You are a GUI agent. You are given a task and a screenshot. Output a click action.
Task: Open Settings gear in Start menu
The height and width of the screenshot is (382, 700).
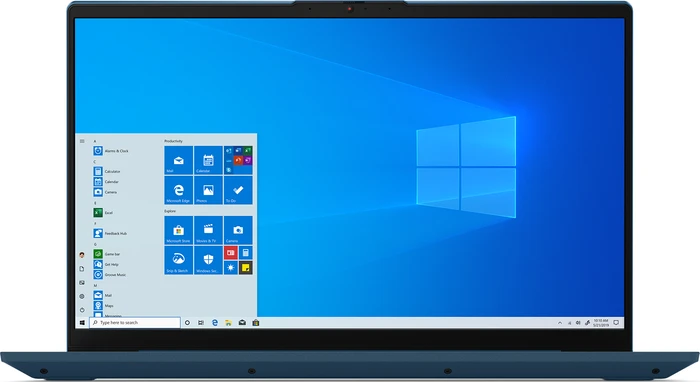[82, 296]
